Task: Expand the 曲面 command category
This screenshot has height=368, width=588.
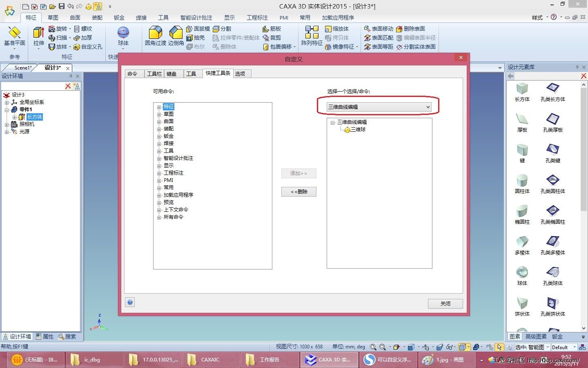Action: click(159, 122)
